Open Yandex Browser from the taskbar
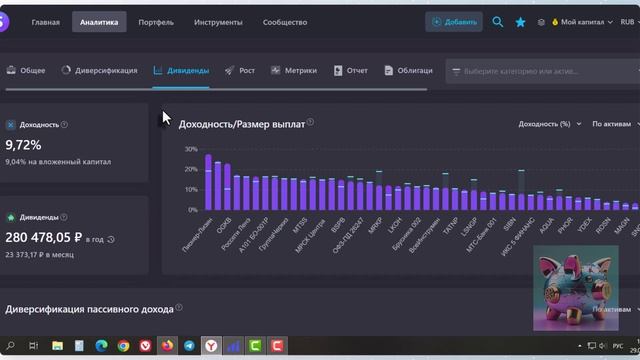 tap(211, 346)
